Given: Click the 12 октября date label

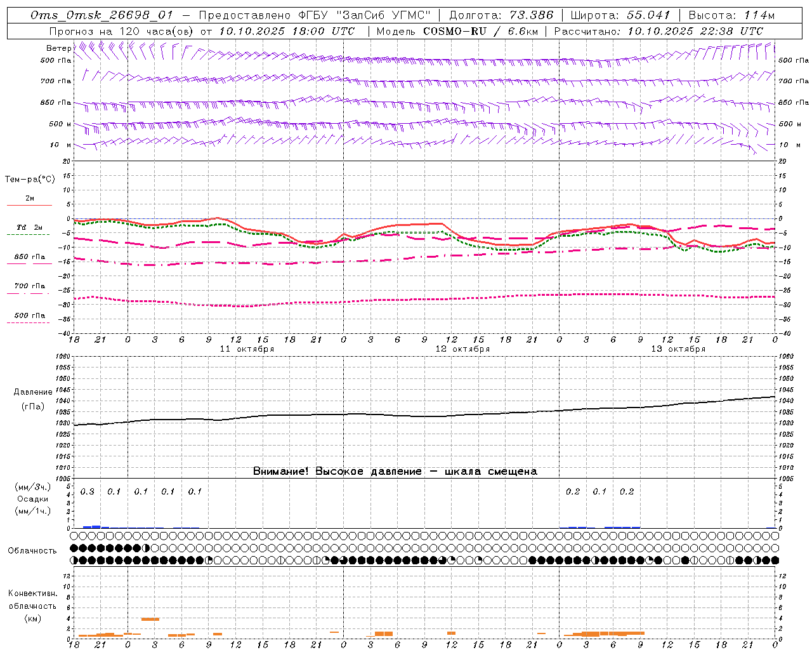Looking at the screenshot, I should [x=462, y=349].
